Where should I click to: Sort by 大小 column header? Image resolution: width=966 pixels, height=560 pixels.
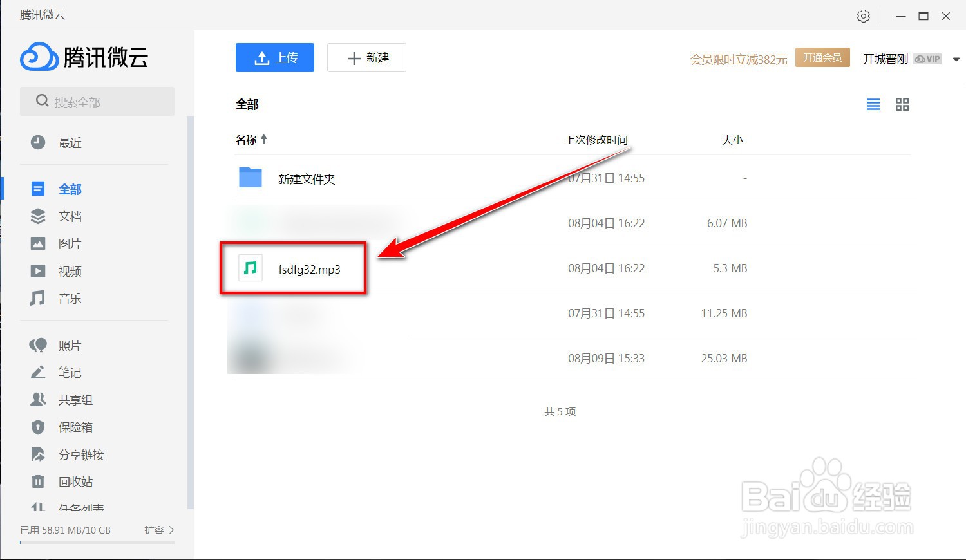732,140
